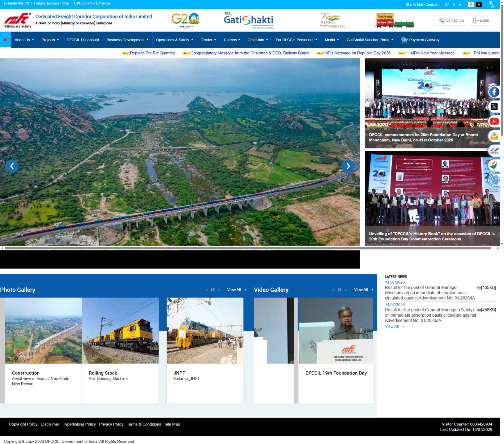
Task: Open the GatiShakti Sanchar Portal dropdown
Action: click(x=370, y=40)
